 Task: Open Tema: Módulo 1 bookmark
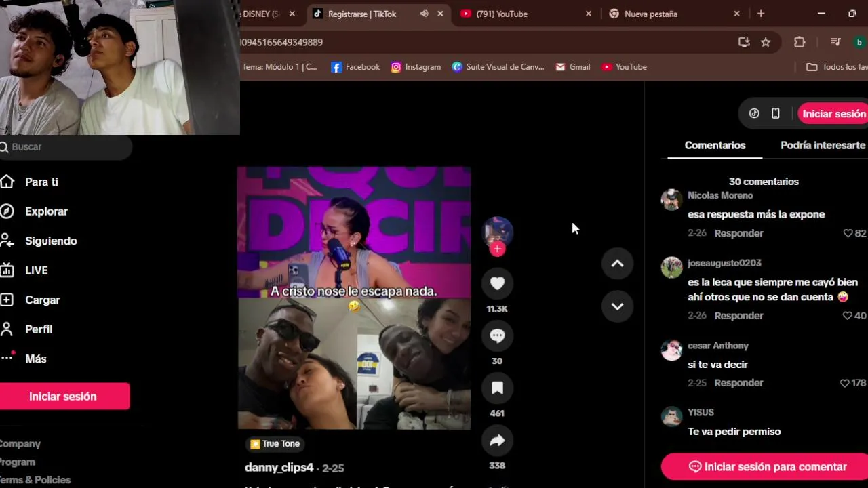(279, 67)
